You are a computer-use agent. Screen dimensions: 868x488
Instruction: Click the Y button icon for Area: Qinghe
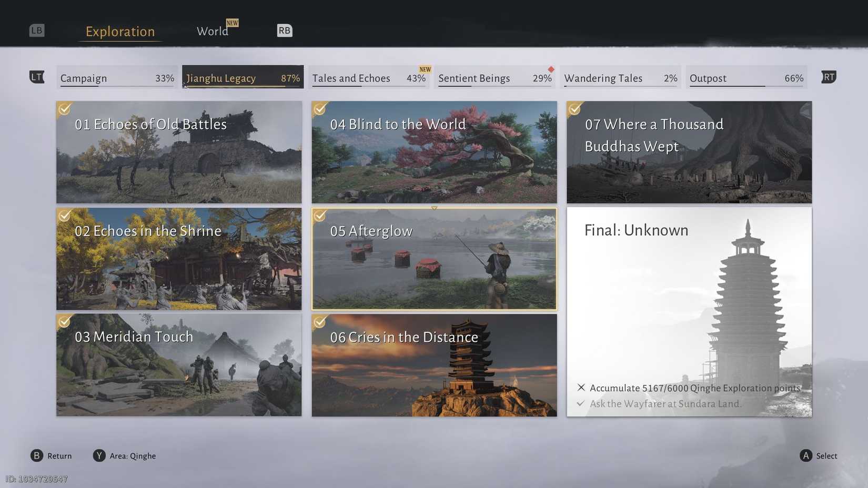coord(99,455)
